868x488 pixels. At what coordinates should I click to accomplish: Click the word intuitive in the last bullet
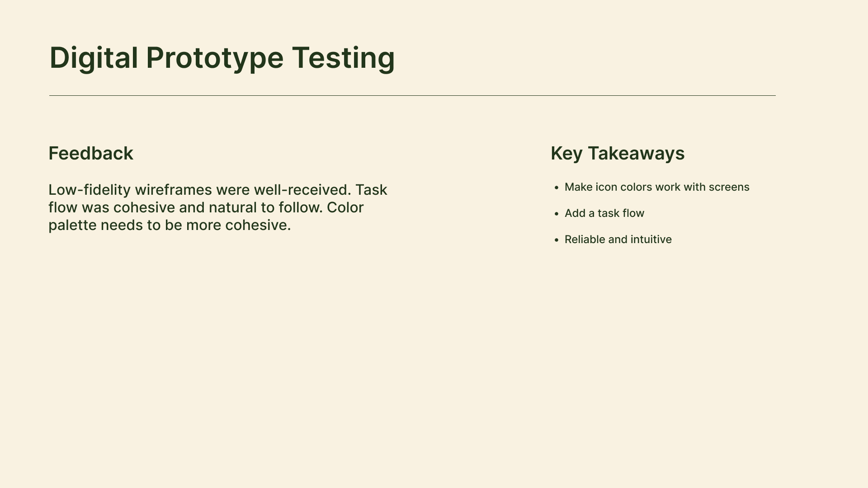pos(651,239)
